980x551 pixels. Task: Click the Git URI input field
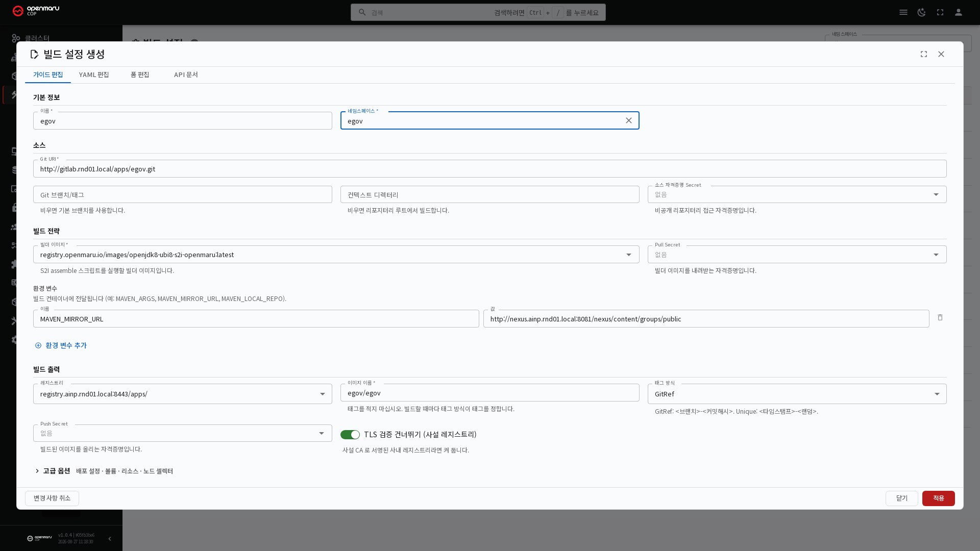click(x=490, y=169)
